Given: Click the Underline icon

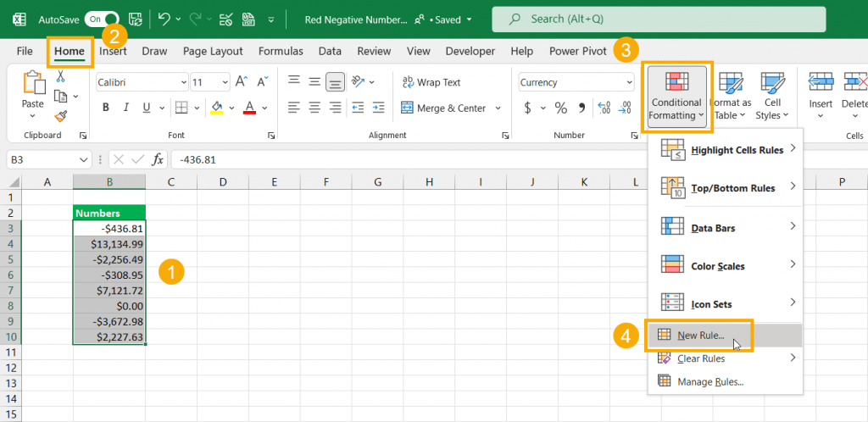Looking at the screenshot, I should point(148,108).
